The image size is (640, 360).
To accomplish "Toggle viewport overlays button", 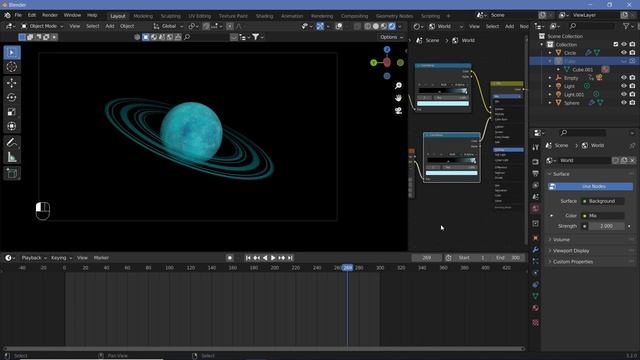I will pyautogui.click(x=339, y=26).
